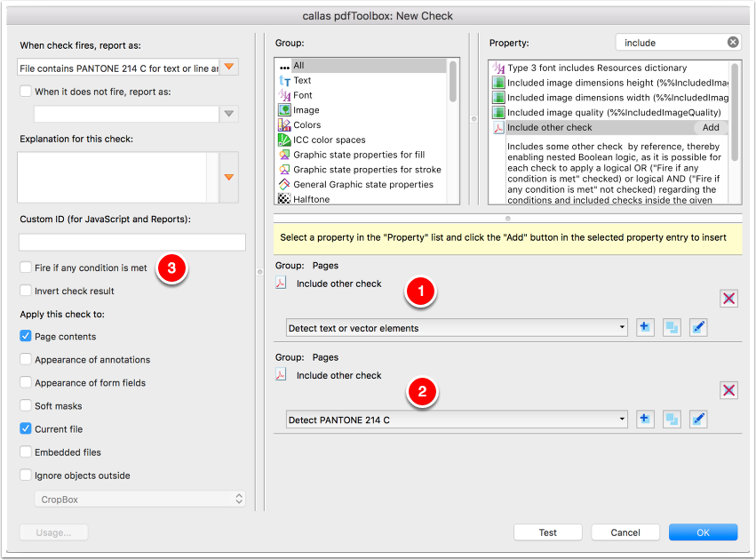
Task: Click the fill graphic state icon
Action: pyautogui.click(x=284, y=155)
